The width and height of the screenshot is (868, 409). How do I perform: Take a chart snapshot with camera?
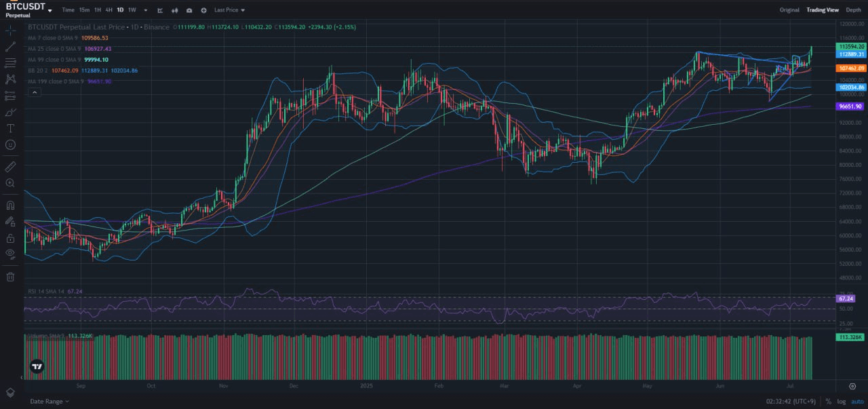click(189, 10)
